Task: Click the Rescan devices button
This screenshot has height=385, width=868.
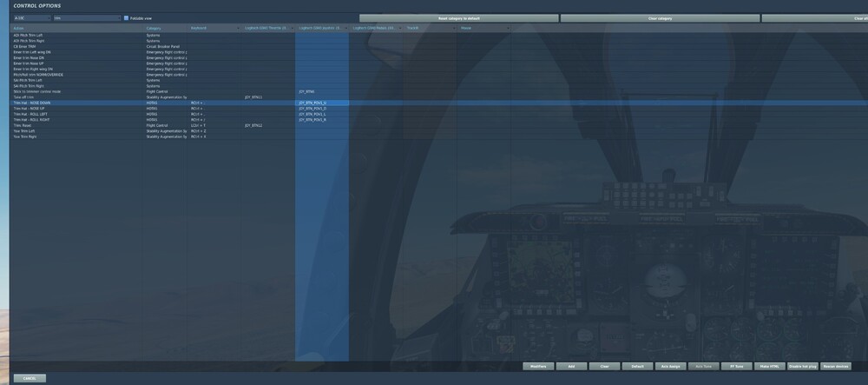Action: [x=836, y=367]
